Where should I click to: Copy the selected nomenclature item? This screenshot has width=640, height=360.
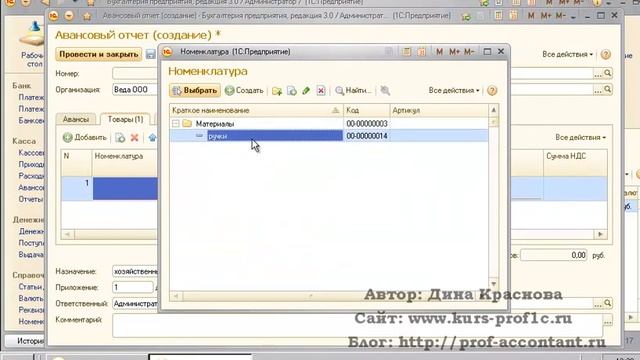point(291,91)
